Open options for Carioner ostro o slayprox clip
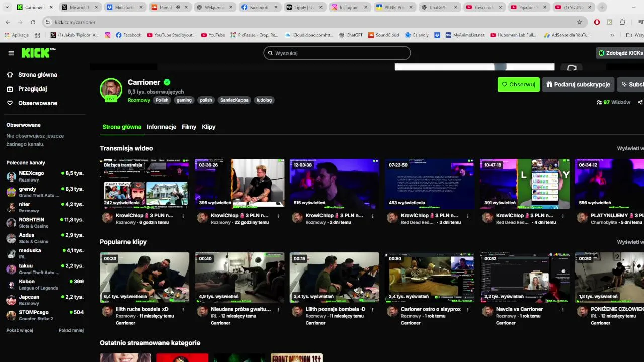This screenshot has width=644, height=362. pyautogui.click(x=468, y=310)
